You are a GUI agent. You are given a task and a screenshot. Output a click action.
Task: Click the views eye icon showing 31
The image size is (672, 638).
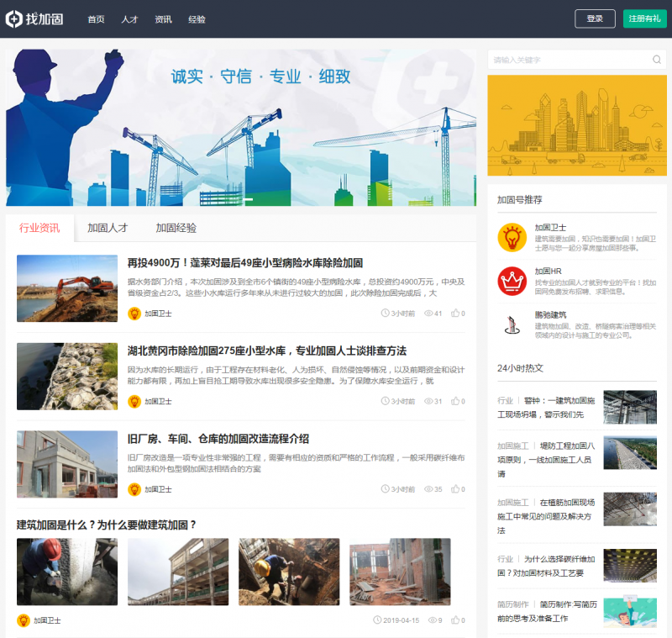pos(428,401)
